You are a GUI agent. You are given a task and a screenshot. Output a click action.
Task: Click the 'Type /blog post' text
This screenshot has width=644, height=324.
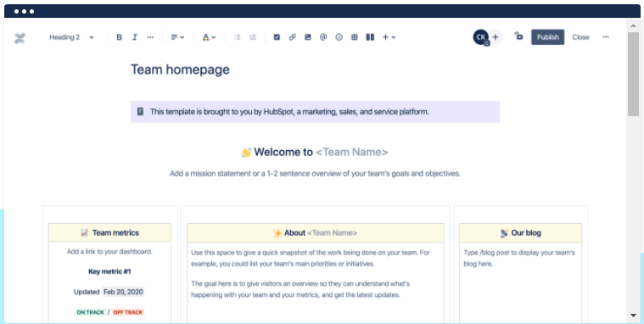pos(519,259)
